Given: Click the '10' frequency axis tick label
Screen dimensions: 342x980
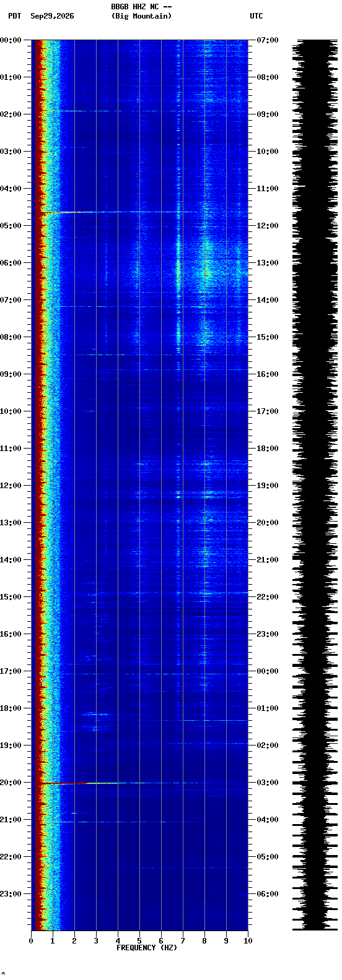Looking at the screenshot, I should pos(248,941).
